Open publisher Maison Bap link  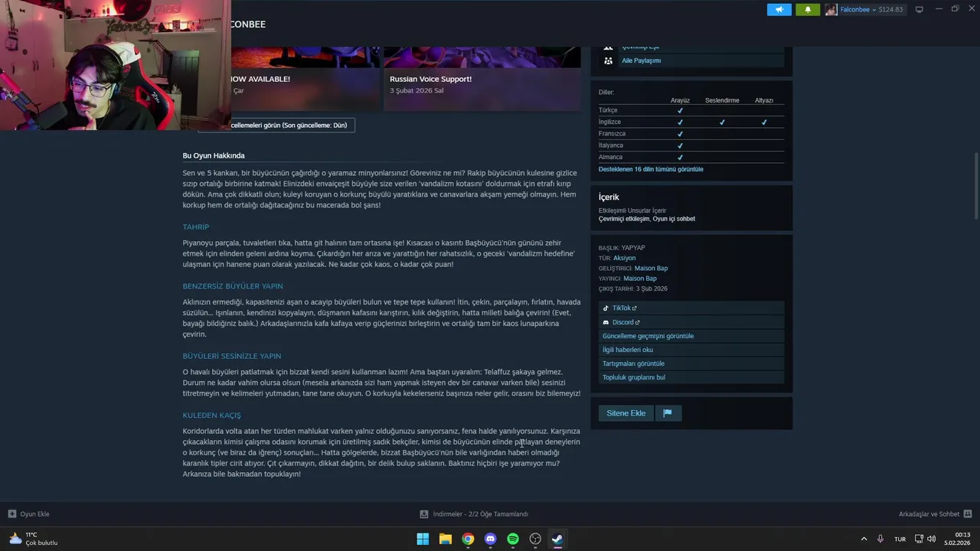pos(640,279)
